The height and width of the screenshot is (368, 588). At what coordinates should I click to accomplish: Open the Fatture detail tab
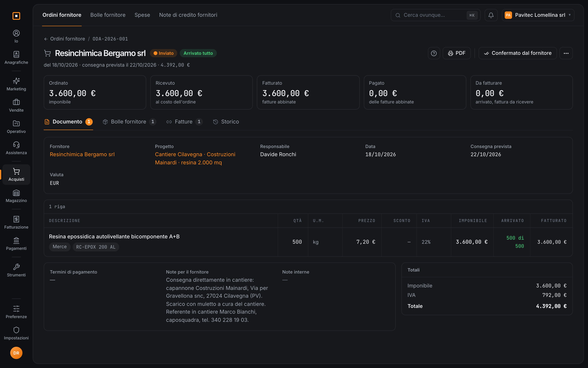(184, 122)
